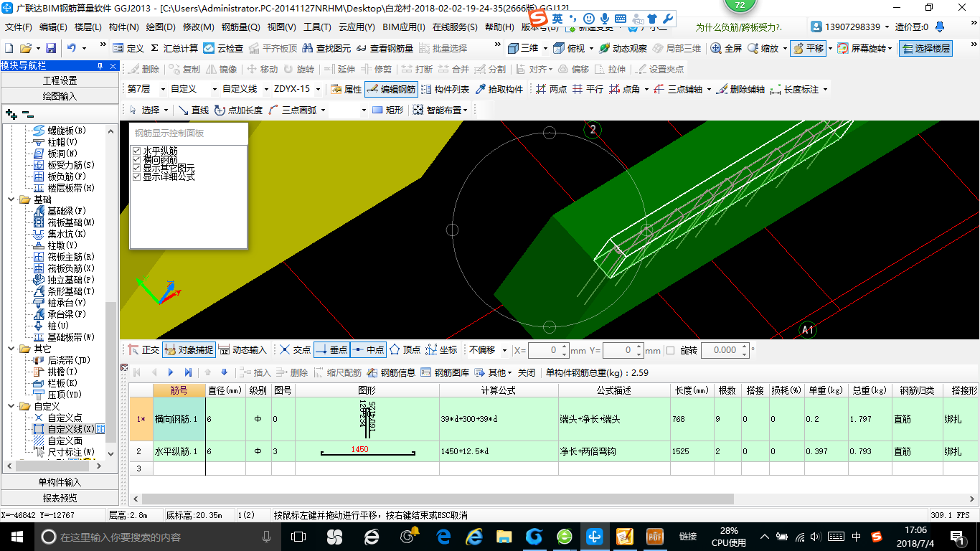Click last record arrow in rebar table
Image resolution: width=980 pixels, height=551 pixels.
click(x=188, y=372)
